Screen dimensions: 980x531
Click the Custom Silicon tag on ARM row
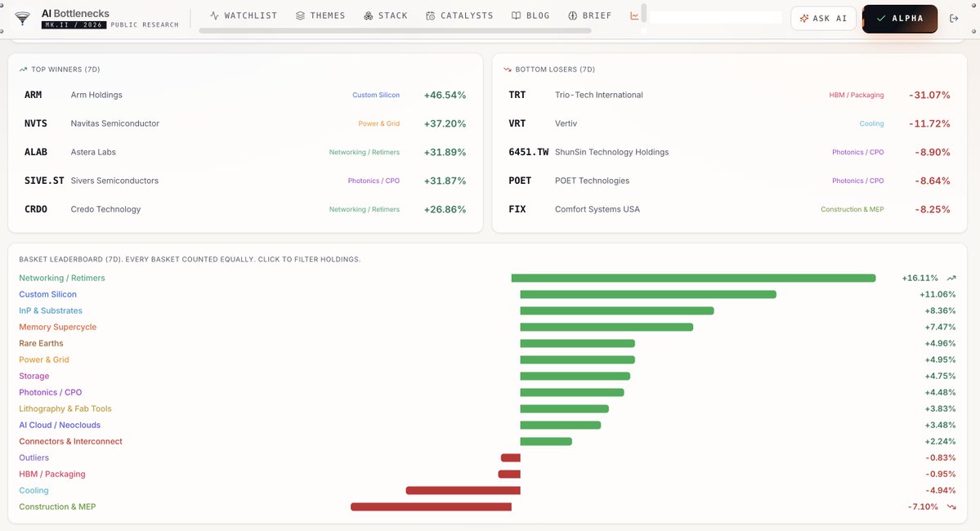pyautogui.click(x=376, y=95)
